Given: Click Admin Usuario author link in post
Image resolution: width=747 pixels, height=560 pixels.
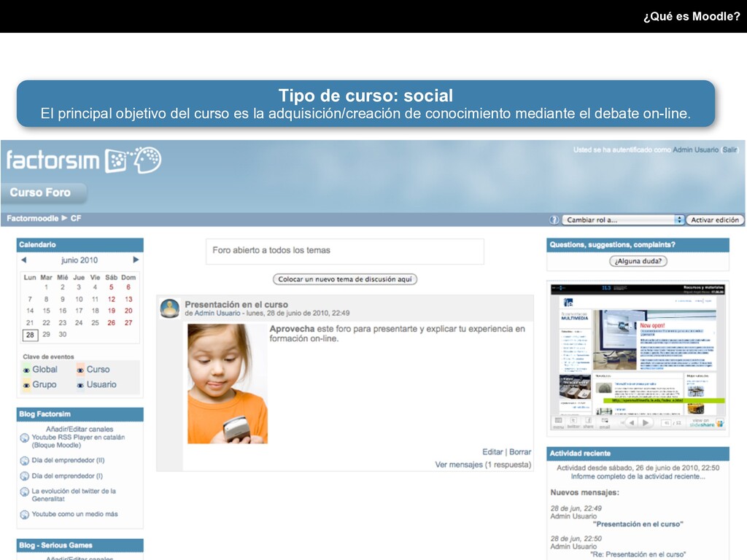Looking at the screenshot, I should pos(217,314).
